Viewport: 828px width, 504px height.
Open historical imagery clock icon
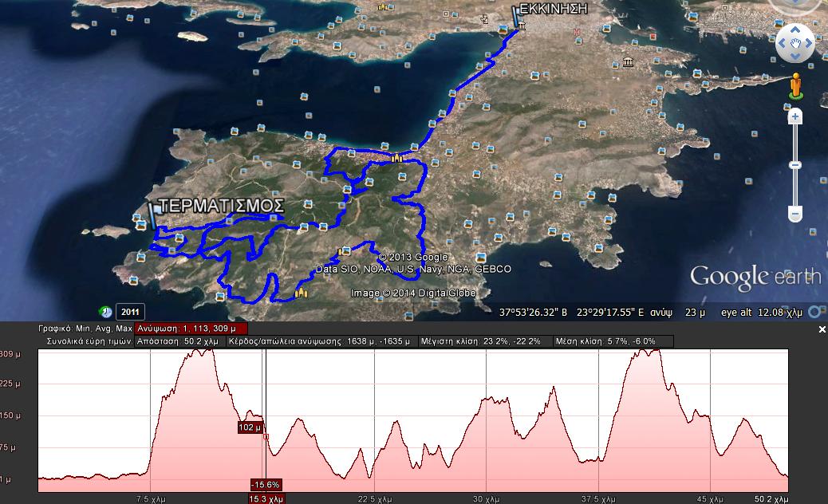(x=105, y=311)
